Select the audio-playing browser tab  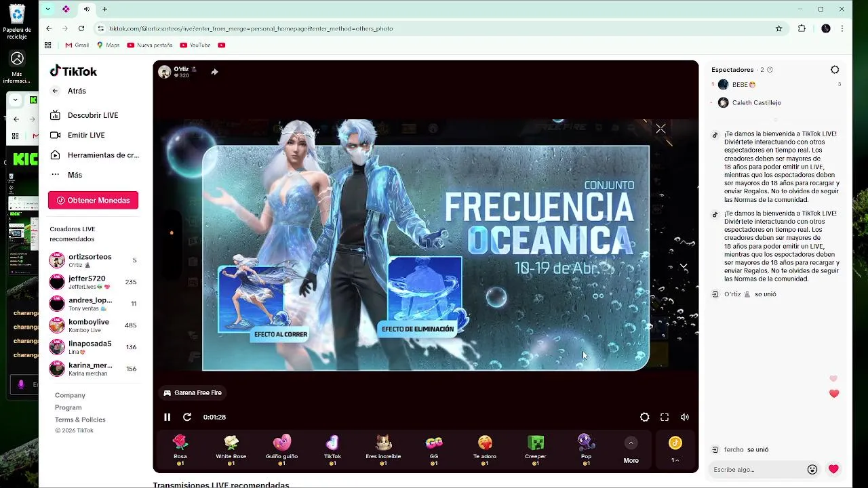[86, 9]
